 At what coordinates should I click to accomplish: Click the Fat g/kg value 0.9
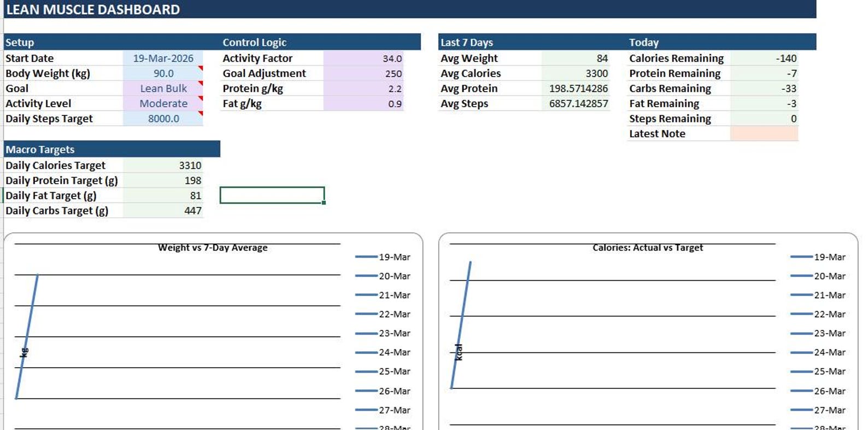(x=363, y=103)
